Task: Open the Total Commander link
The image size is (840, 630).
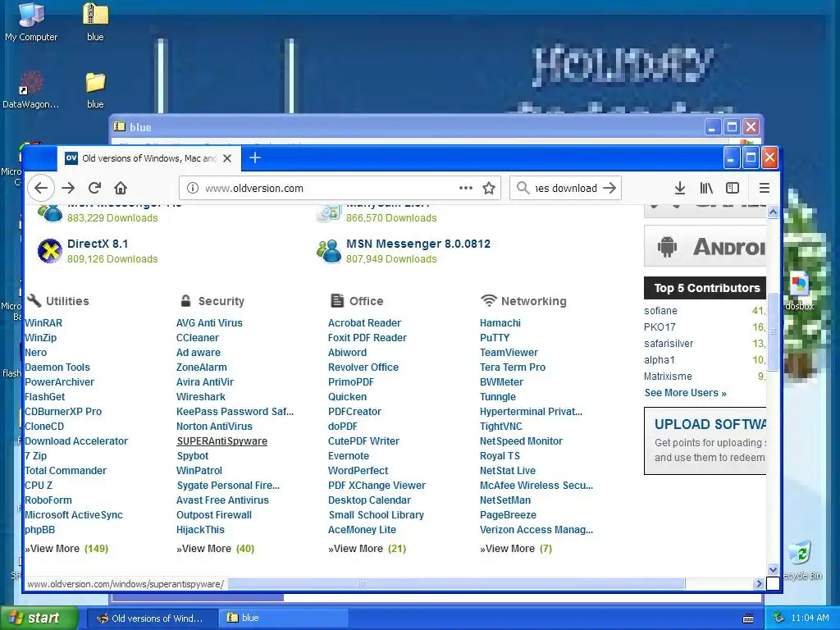Action: click(x=66, y=471)
